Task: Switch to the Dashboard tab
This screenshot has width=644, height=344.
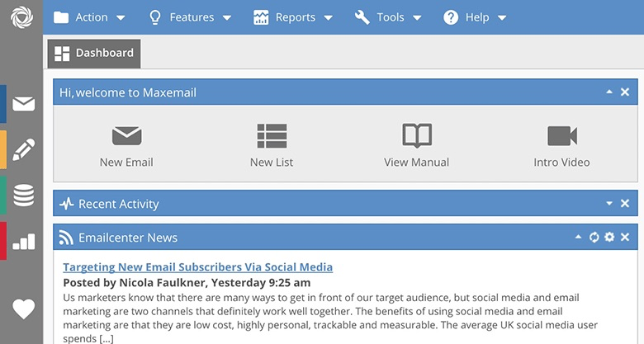Action: 94,54
